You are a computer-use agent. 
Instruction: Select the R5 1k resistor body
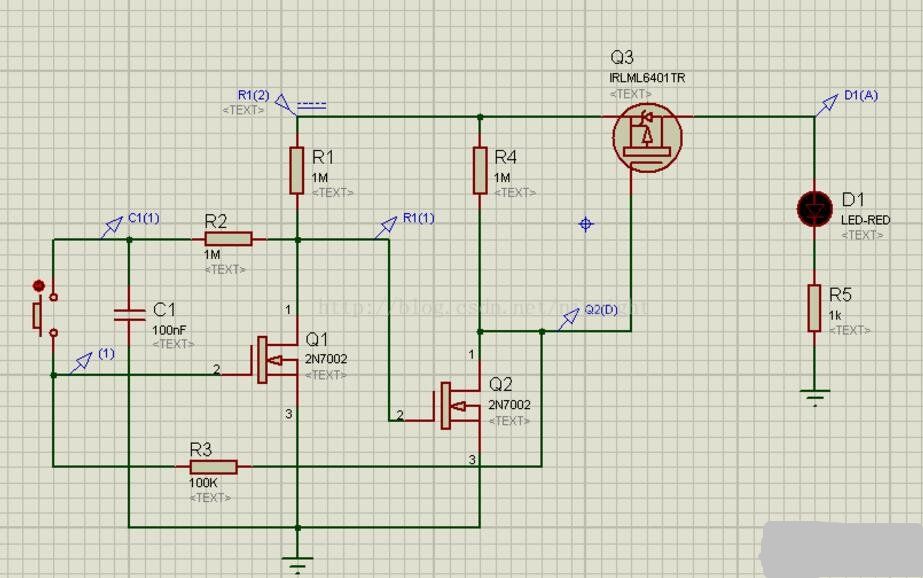pyautogui.click(x=814, y=308)
